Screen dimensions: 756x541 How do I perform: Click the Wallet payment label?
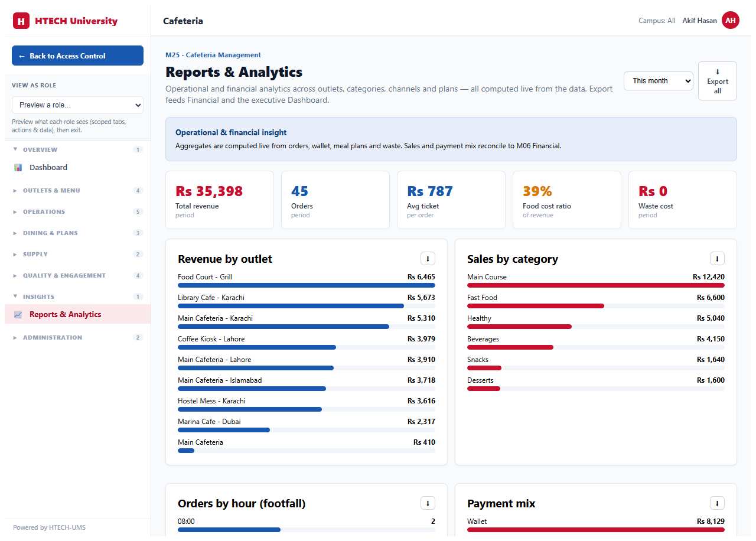[x=477, y=522]
